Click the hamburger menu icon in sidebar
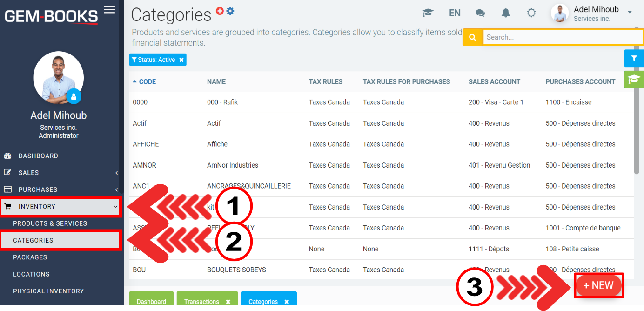 pos(109,10)
